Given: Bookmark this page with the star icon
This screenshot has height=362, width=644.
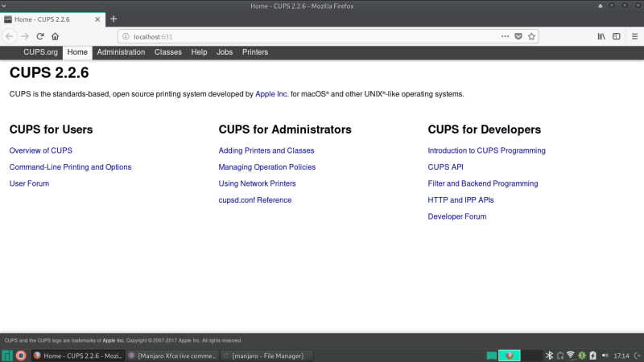Looking at the screenshot, I should 530,36.
